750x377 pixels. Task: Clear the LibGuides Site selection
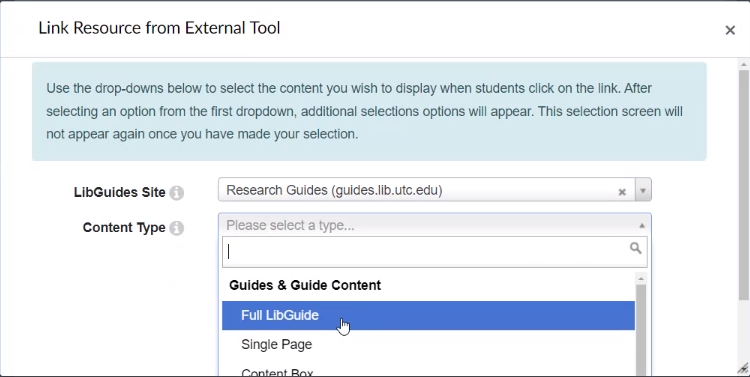point(622,192)
